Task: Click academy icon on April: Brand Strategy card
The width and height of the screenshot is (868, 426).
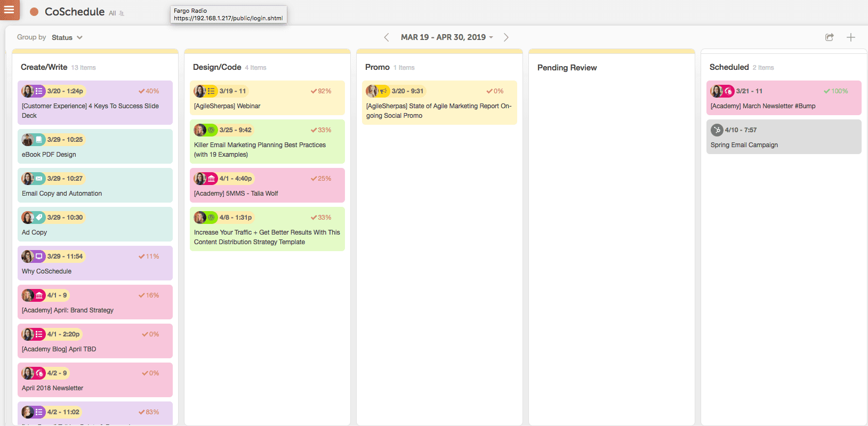Action: (39, 295)
